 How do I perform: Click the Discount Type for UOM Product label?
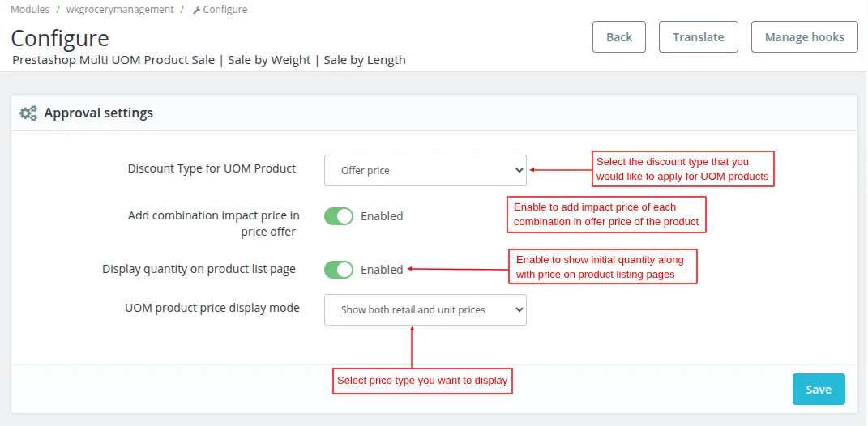[212, 168]
